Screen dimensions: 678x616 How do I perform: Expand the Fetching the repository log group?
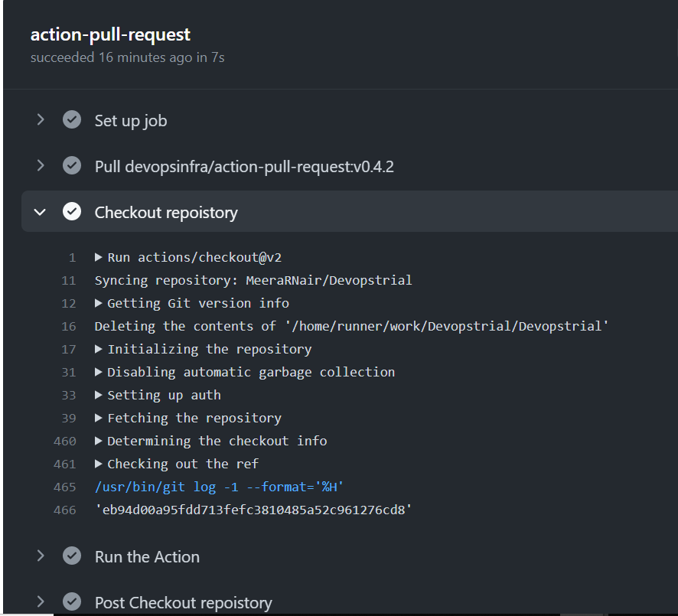99,418
